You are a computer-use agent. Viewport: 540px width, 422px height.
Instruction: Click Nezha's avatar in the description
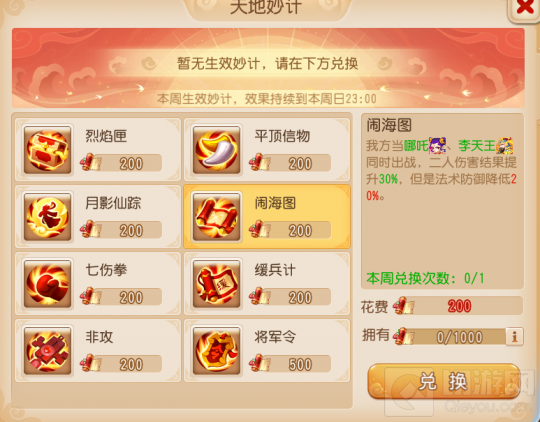coord(437,146)
